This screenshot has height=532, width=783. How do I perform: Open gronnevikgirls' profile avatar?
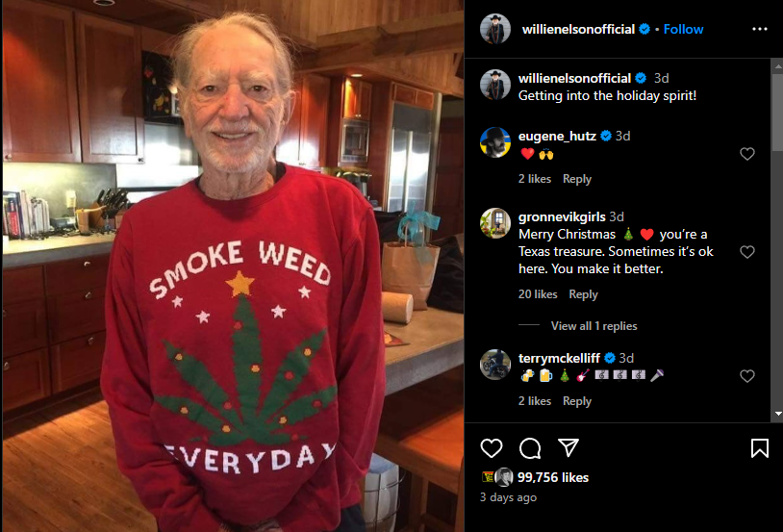point(495,223)
